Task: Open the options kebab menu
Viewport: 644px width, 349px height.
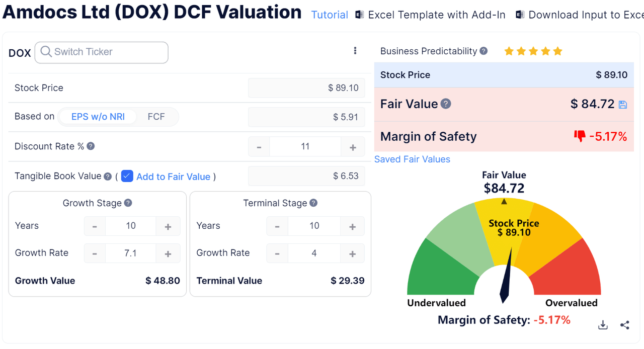Action: pyautogui.click(x=355, y=50)
